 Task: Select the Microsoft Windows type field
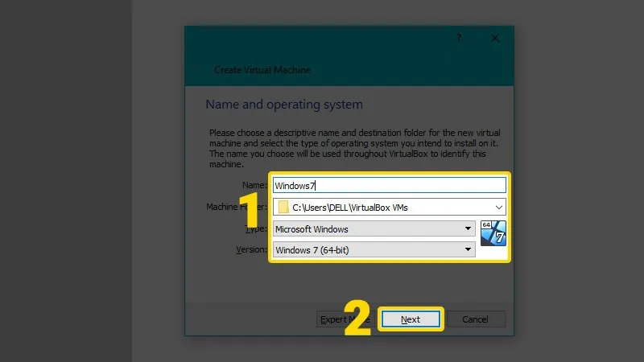point(370,228)
